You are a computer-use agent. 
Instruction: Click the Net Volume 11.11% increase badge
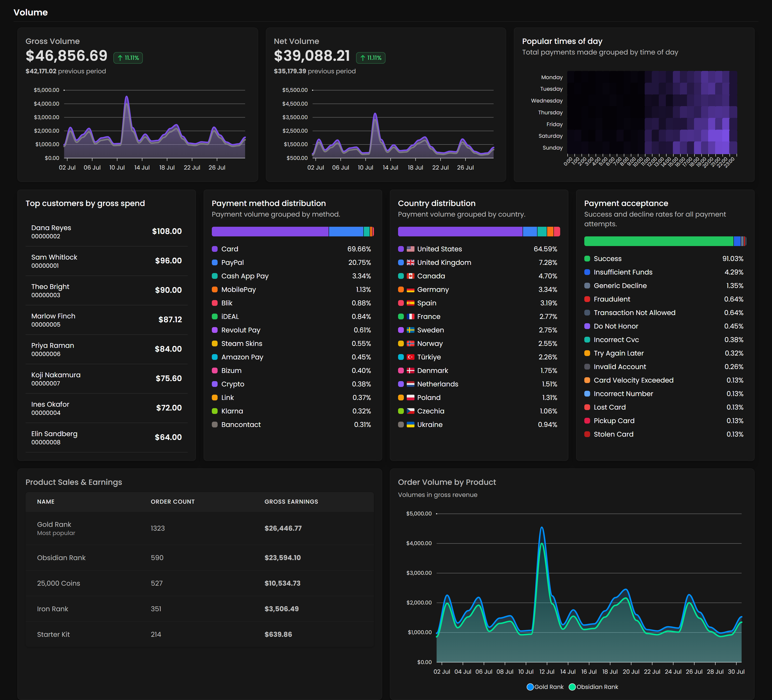[x=370, y=58]
